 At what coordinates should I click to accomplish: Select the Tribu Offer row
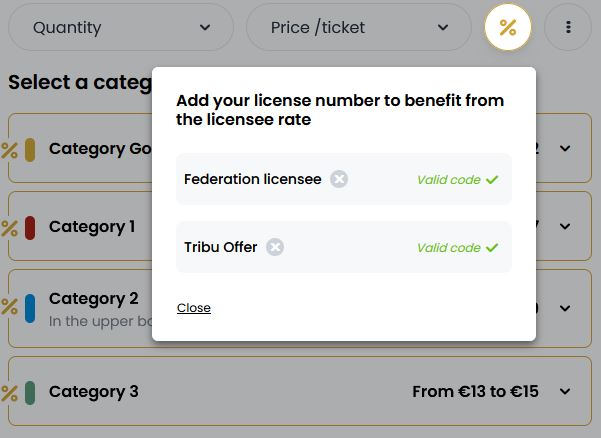(344, 247)
